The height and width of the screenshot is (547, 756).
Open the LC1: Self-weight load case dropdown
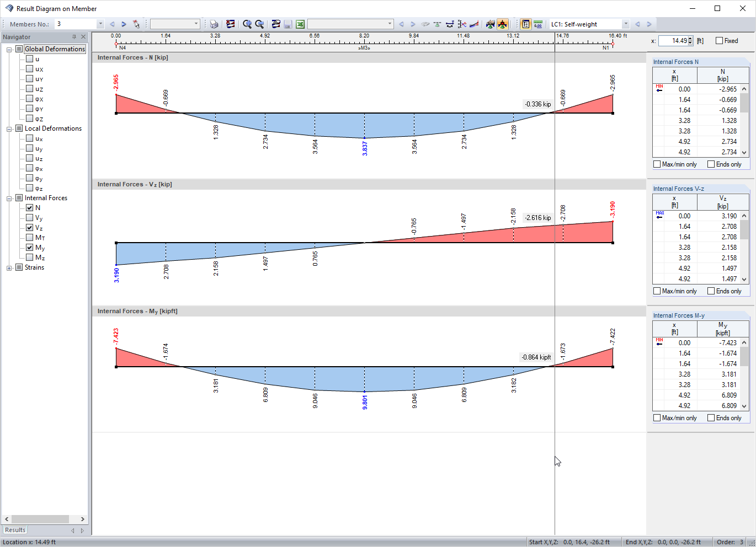[625, 24]
